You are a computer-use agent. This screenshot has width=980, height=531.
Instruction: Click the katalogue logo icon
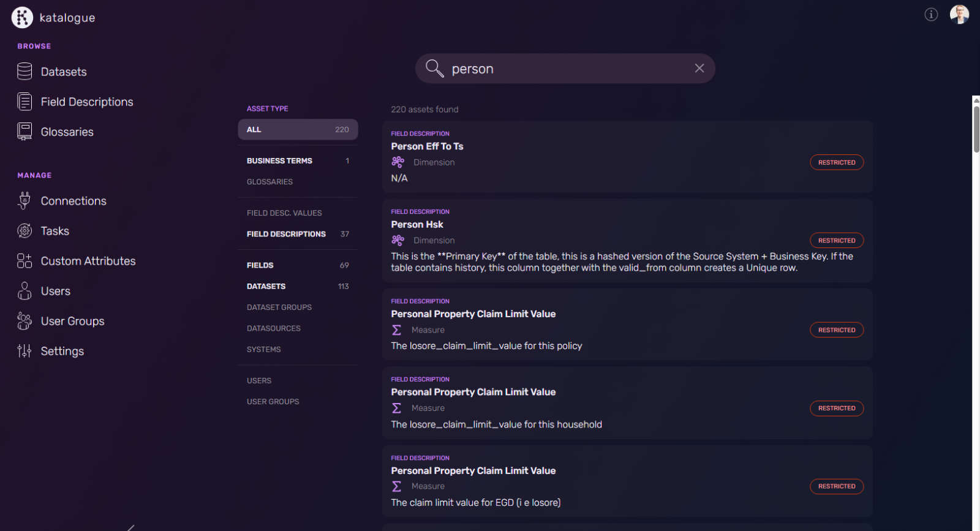pyautogui.click(x=22, y=18)
